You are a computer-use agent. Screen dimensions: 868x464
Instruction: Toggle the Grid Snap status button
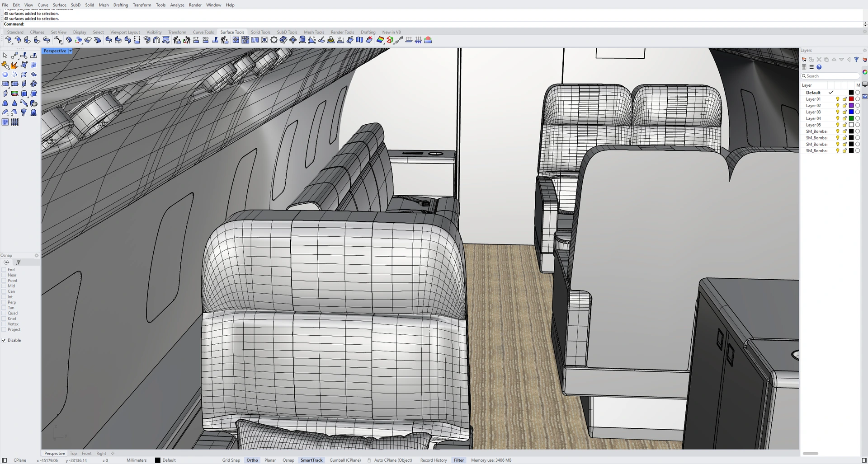click(231, 460)
